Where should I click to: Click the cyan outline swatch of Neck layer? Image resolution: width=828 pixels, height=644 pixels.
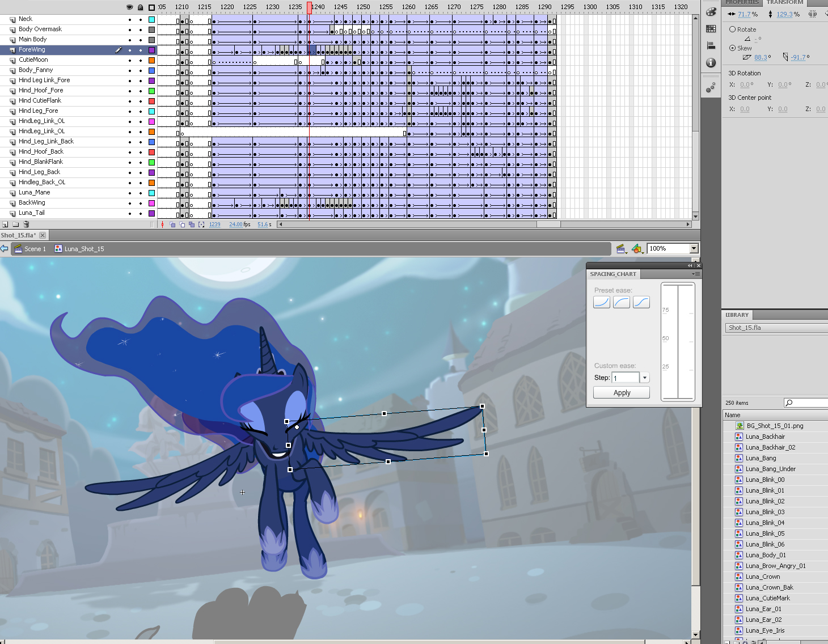pos(151,20)
